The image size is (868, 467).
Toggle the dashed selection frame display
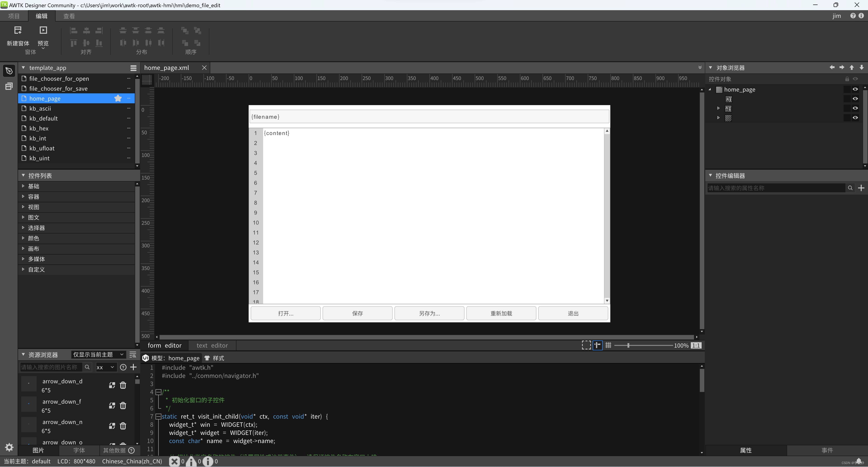tap(586, 345)
